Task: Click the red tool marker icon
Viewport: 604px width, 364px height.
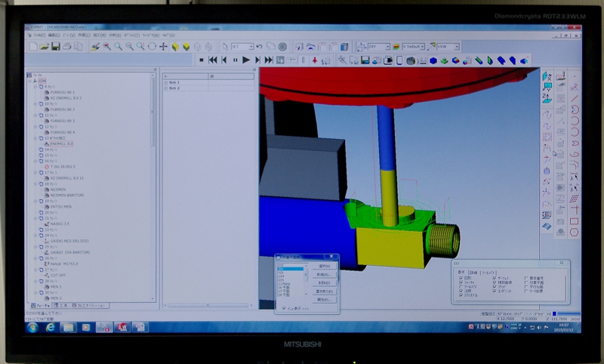Action: click(x=315, y=60)
